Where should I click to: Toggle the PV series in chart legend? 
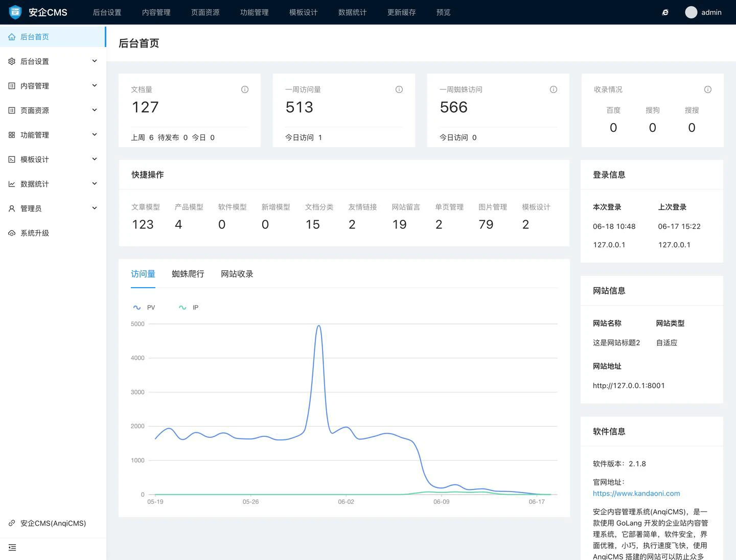[144, 308]
